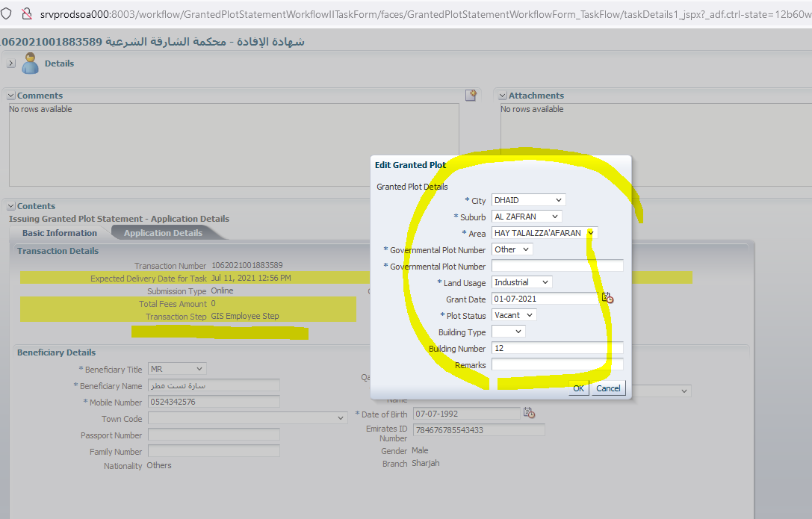Click the browser shield security icon
Viewport: 812px width, 519px height.
tap(6, 13)
